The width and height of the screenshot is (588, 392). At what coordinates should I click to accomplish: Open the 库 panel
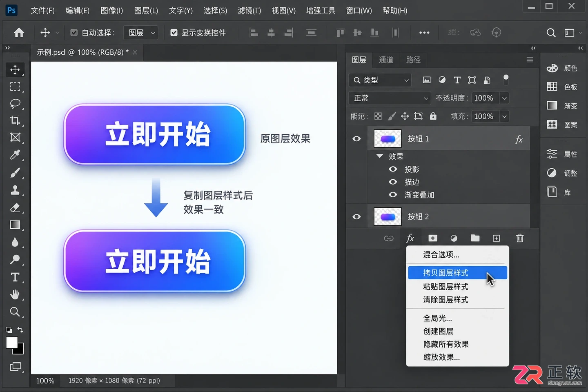tap(559, 192)
